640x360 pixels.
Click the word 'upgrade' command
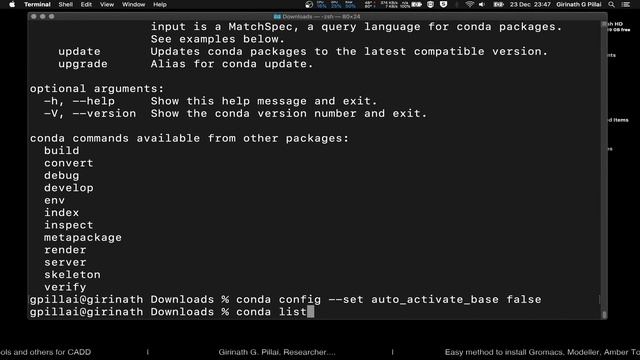(83, 64)
